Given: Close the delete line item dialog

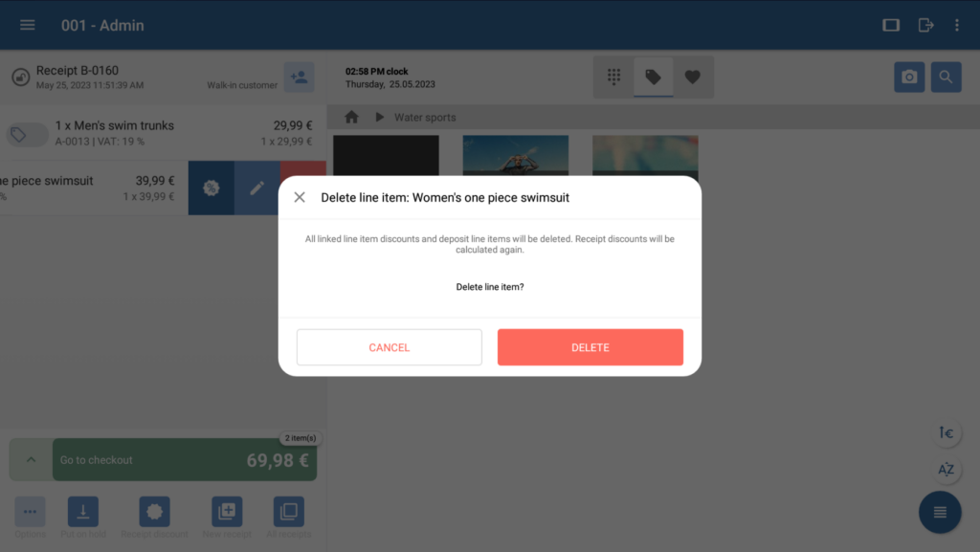Looking at the screenshot, I should tap(300, 197).
